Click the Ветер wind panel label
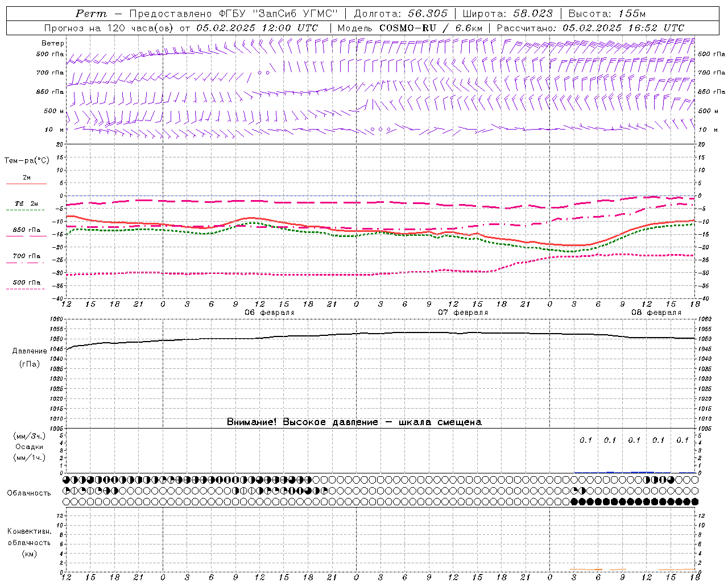This screenshot has height=582, width=728. pos(53,43)
